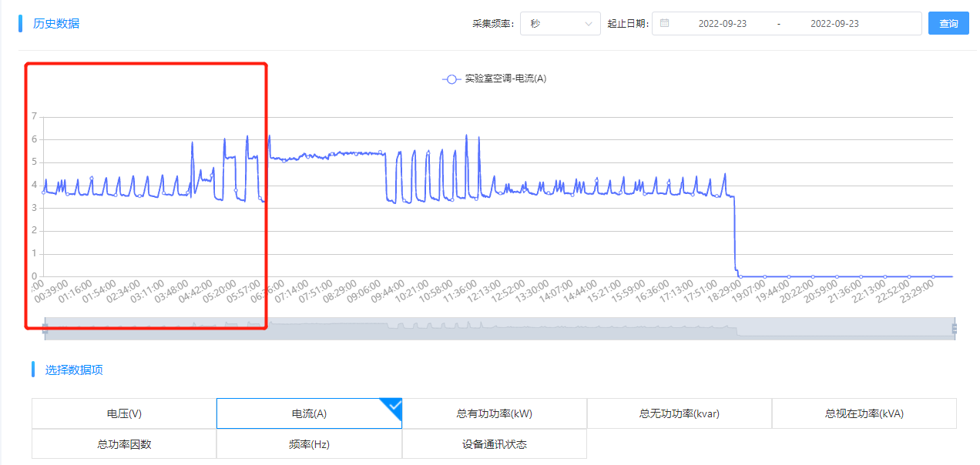
Task: Select the 设备通讯状态 data item
Action: point(494,444)
